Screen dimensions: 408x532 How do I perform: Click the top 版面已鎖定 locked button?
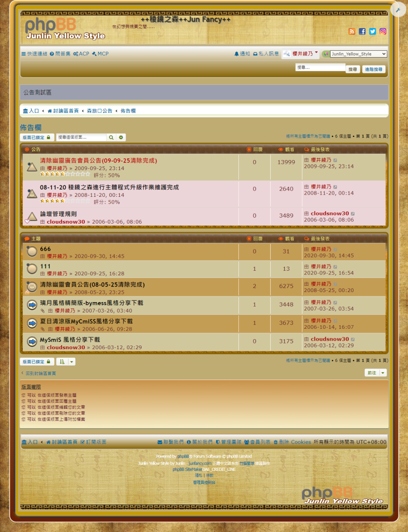[x=37, y=137]
